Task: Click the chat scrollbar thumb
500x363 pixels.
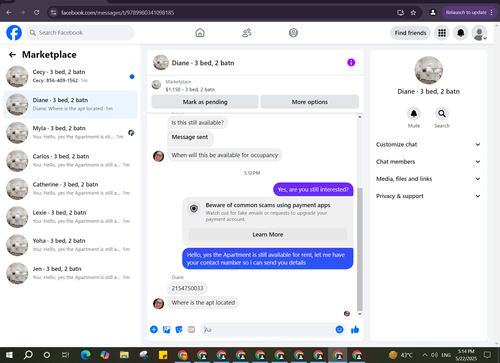Action: tap(360, 249)
